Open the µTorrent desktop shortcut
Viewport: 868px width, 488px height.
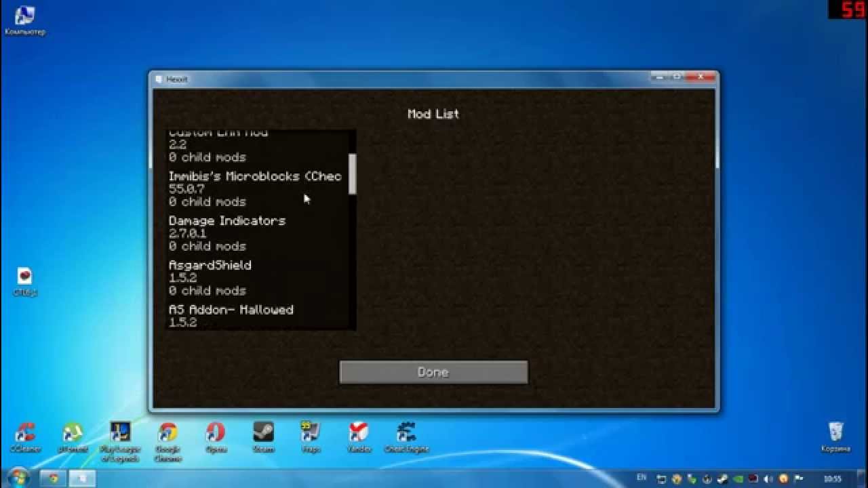pos(73,438)
